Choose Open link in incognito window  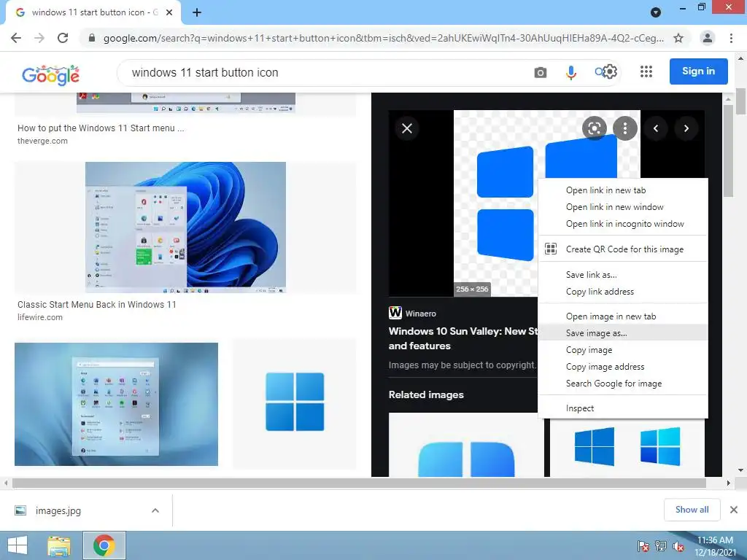(x=623, y=224)
